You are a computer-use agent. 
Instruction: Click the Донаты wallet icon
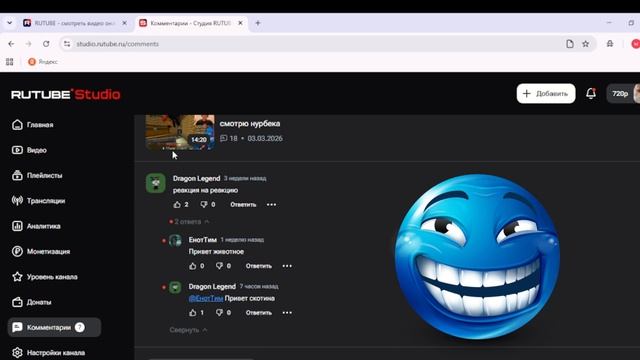coord(17,302)
